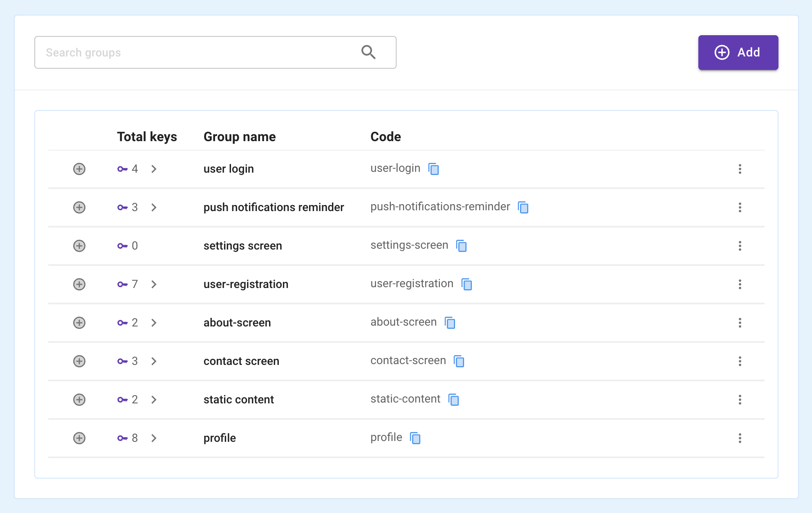Click the plus icon in about-screen row
The height and width of the screenshot is (513, 812).
[x=79, y=323]
